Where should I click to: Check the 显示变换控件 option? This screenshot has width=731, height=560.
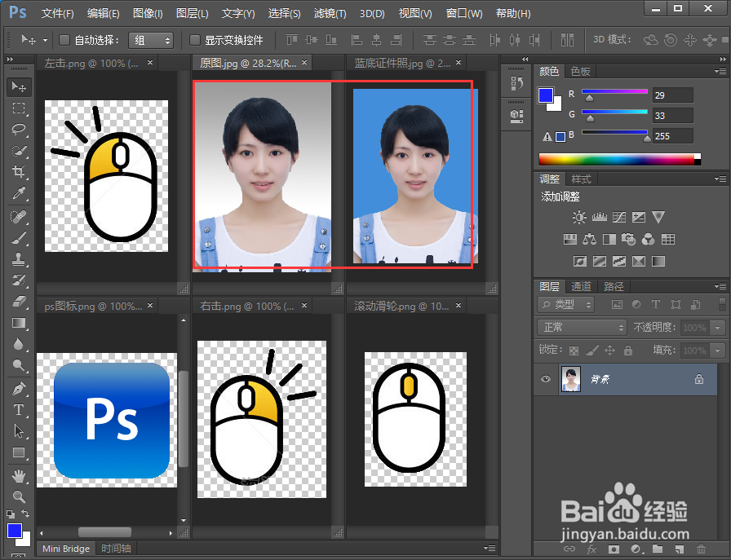pos(194,41)
